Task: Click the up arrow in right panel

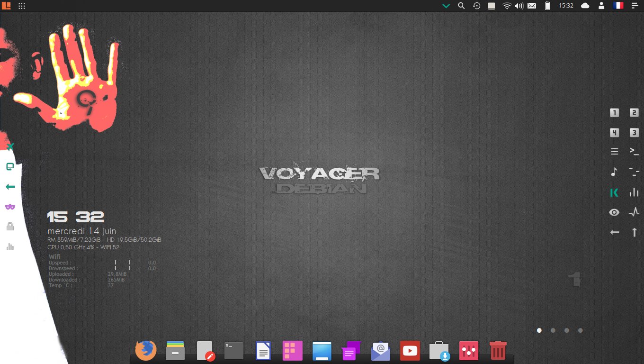Action: click(635, 232)
